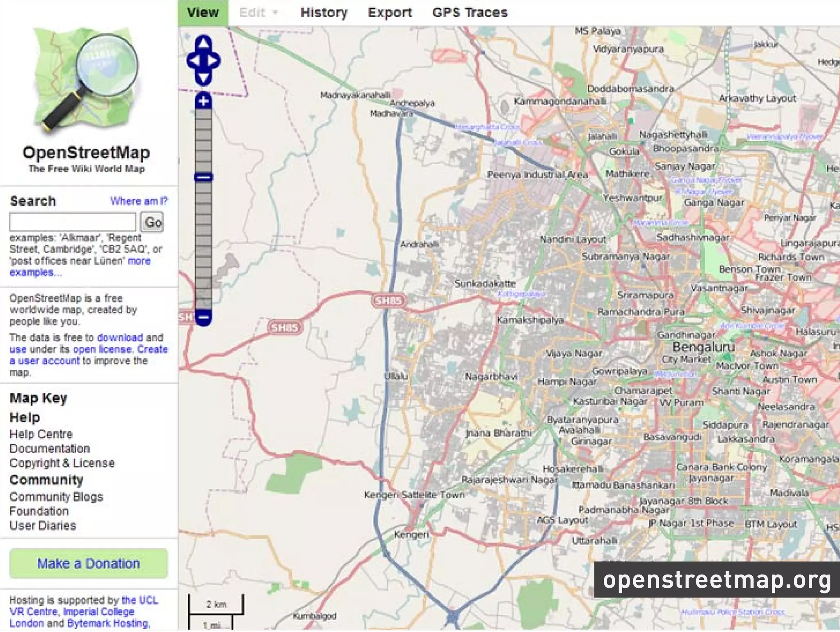
Task: Click the Go search button
Action: [152, 222]
